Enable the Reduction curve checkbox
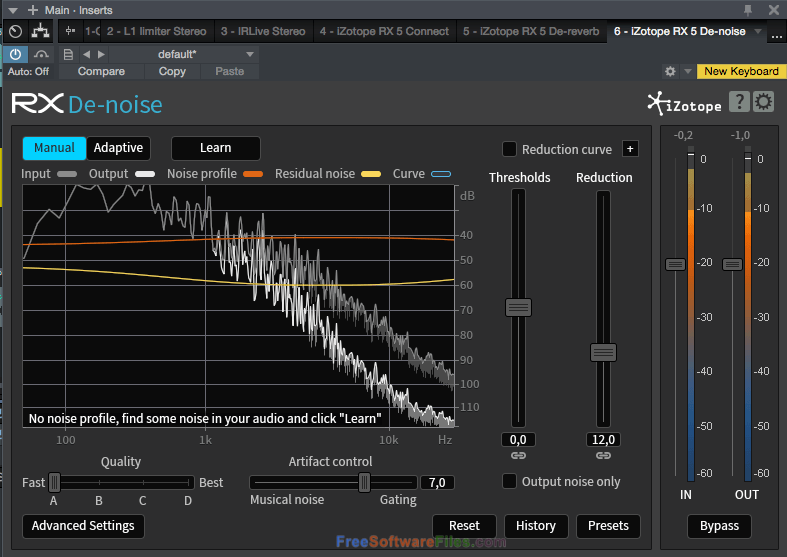This screenshot has height=557, width=787. click(509, 149)
